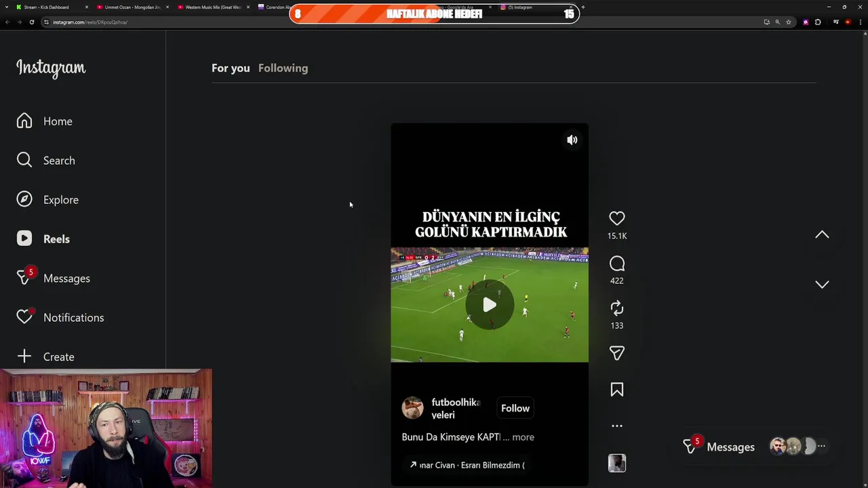Go back with the browser back arrow

[x=7, y=22]
